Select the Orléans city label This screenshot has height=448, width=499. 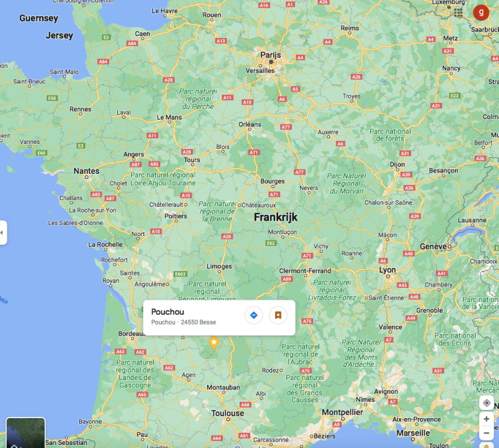pos(250,125)
